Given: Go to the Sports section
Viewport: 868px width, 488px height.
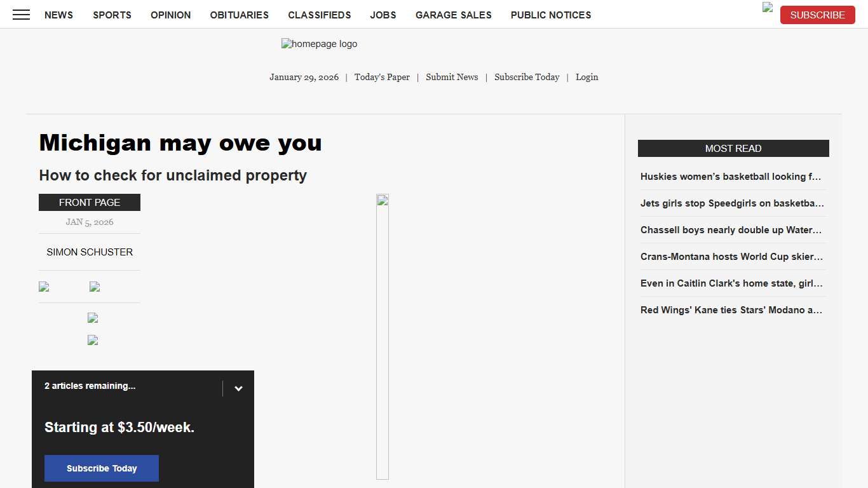Looking at the screenshot, I should (112, 15).
